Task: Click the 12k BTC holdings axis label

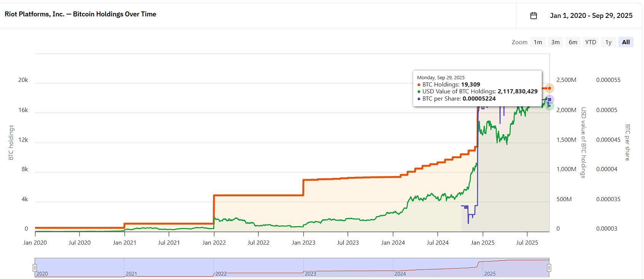Action: tap(23, 140)
